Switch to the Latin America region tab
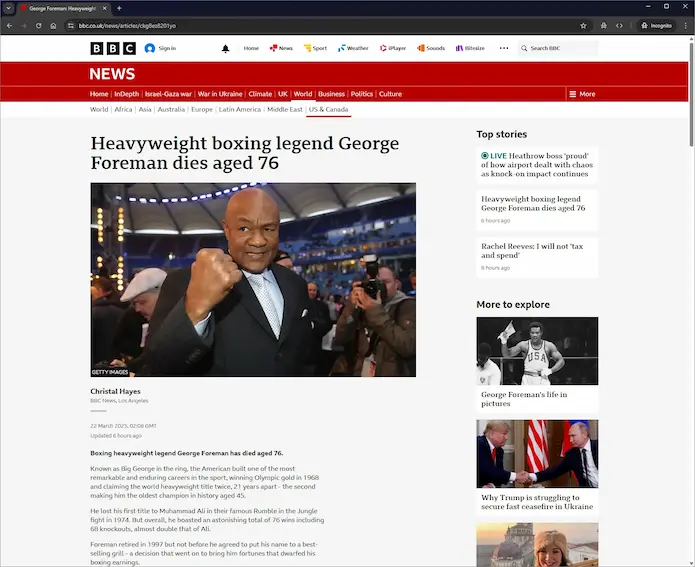Screen dimensions: 695x567 [x=240, y=109]
